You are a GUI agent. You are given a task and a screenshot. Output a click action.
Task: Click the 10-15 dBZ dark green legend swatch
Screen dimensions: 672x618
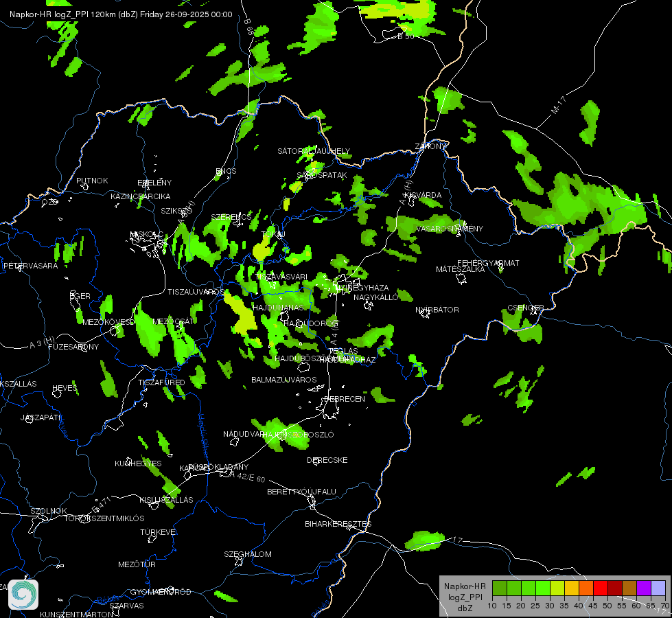point(499,588)
